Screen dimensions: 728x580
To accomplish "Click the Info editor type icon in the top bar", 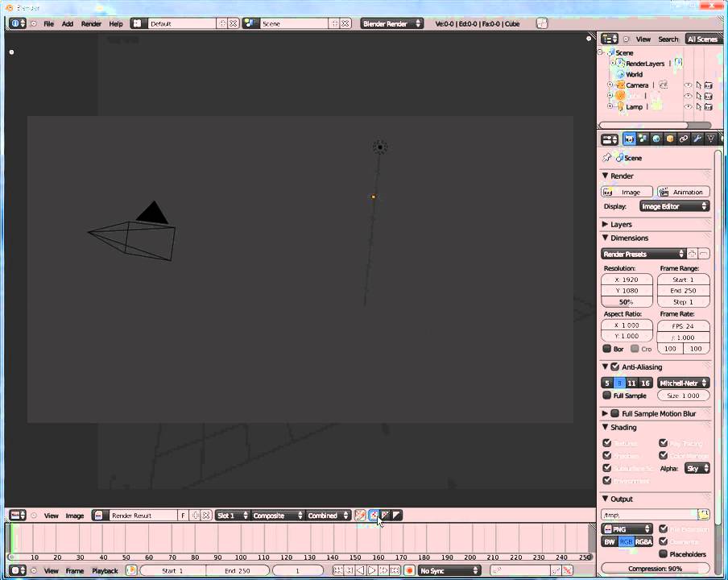I will tap(18, 23).
